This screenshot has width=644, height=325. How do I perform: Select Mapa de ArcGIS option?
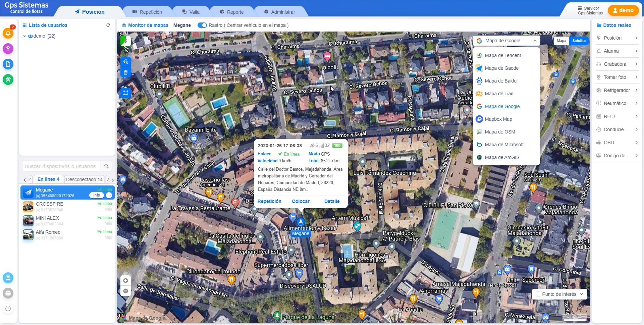tap(506, 157)
